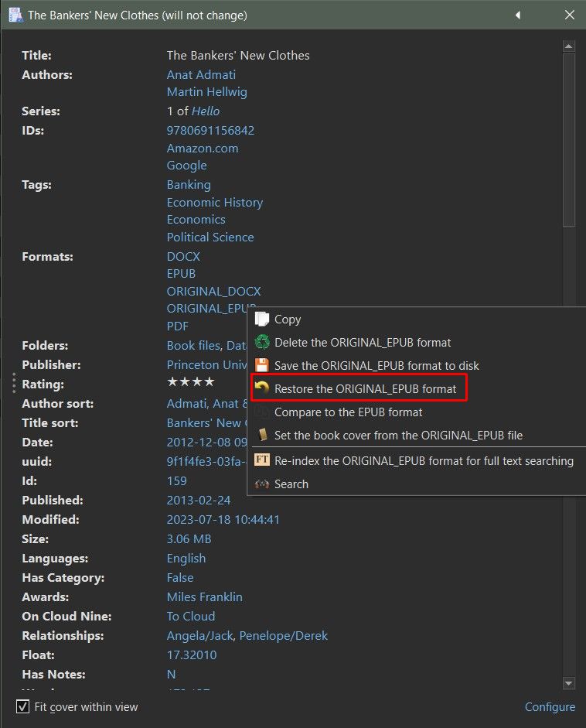This screenshot has height=728, width=586.
Task: Click the Economics tag
Action: click(x=196, y=220)
